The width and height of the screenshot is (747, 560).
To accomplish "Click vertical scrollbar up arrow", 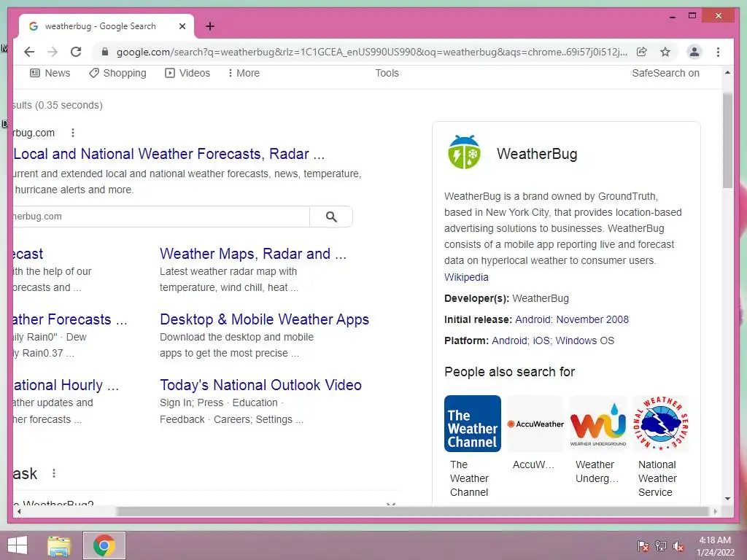I will (x=727, y=73).
